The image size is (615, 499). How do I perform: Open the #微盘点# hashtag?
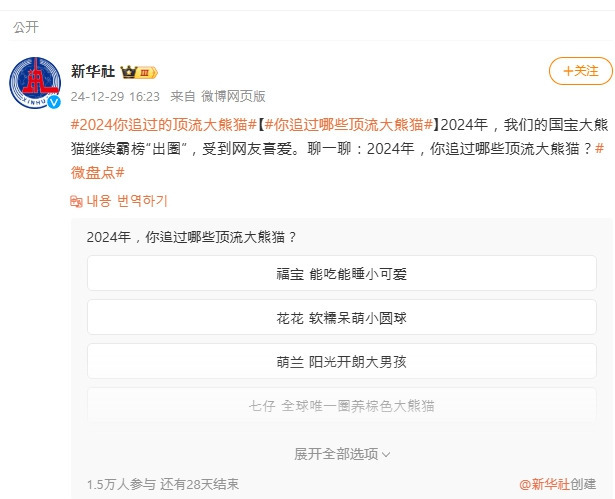(x=98, y=172)
